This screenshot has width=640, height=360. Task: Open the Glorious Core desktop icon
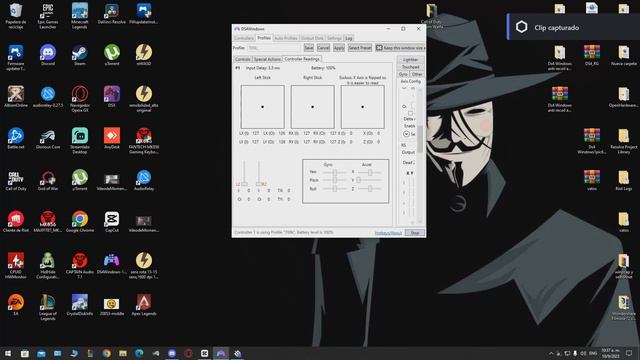tap(48, 138)
